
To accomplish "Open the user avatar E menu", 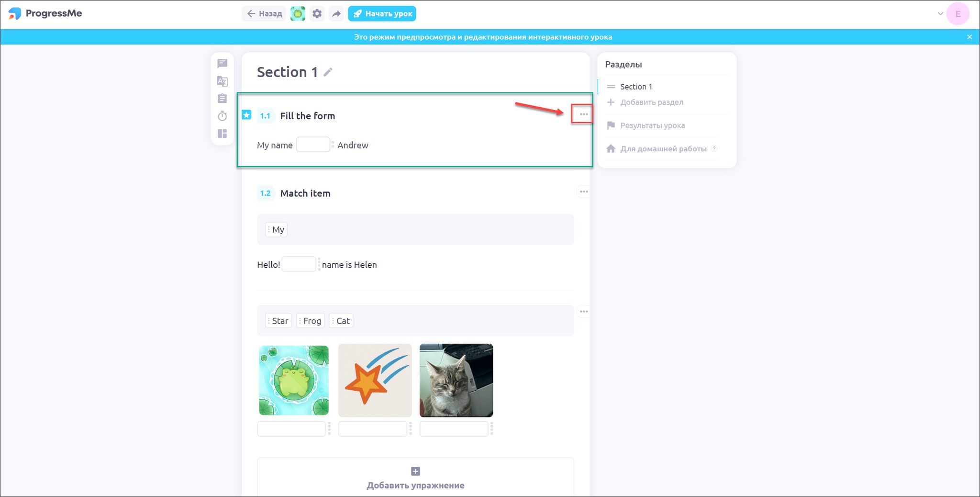I will point(958,14).
